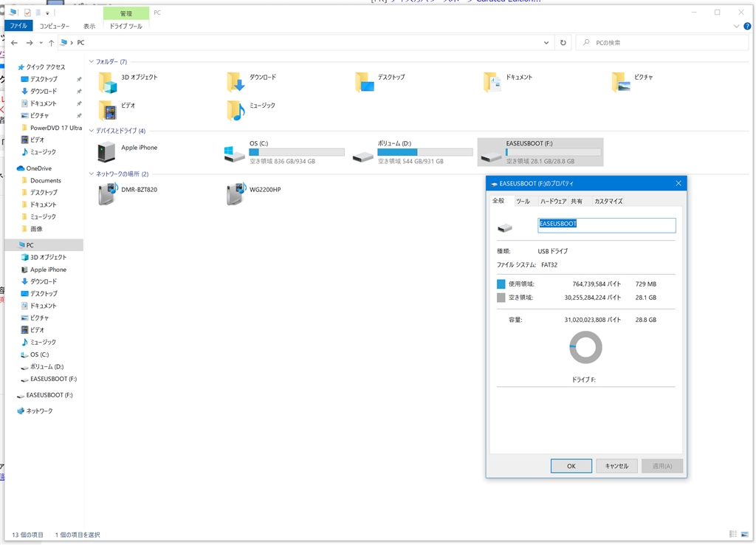This screenshot has width=756, height=545.
Task: Click the free-space gray color swatch
Action: point(501,298)
